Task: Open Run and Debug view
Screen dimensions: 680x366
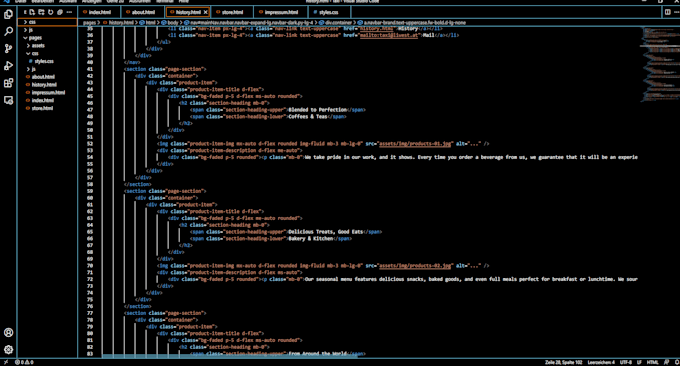Action: pos(8,65)
